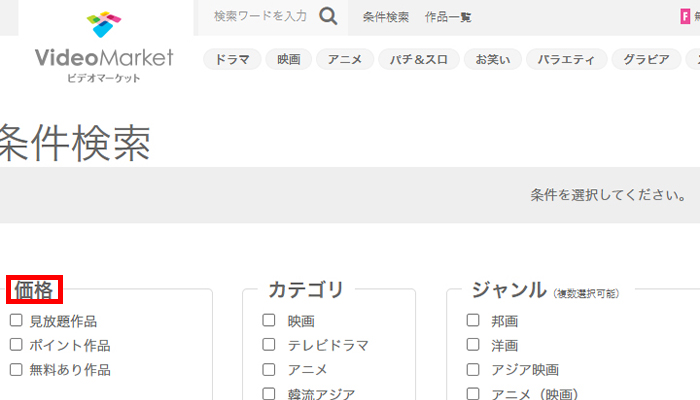Select the ドラマ navigation tab
Image resolution: width=700 pixels, height=400 pixels.
tap(233, 59)
